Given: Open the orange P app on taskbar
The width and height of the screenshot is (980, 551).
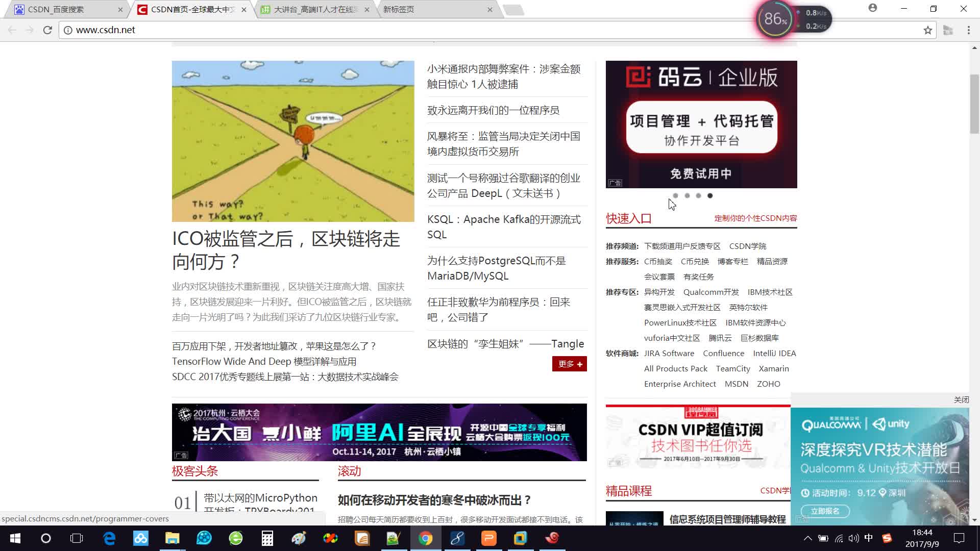Looking at the screenshot, I should coord(488,538).
